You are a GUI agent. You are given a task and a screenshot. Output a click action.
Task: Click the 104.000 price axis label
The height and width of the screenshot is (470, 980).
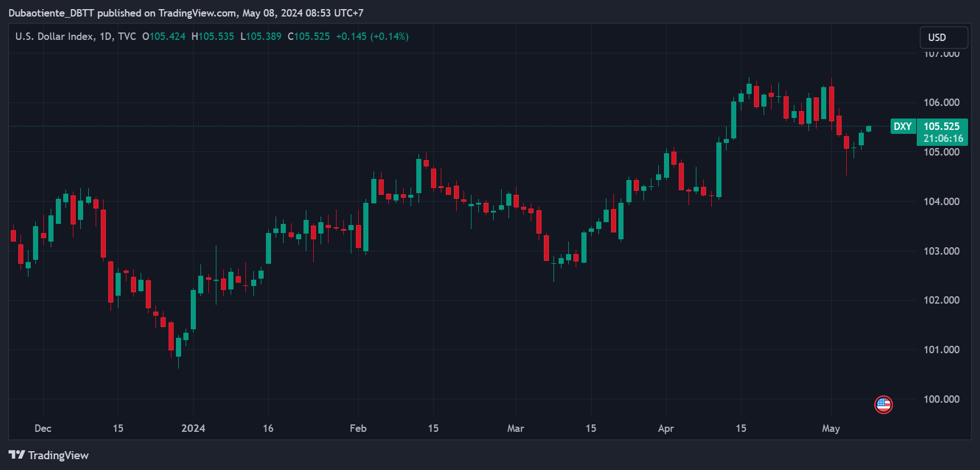tap(942, 202)
